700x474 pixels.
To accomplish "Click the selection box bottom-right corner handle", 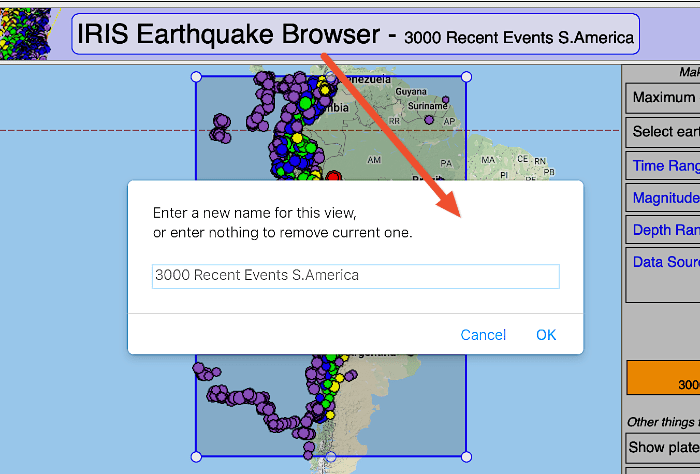I will 466,456.
